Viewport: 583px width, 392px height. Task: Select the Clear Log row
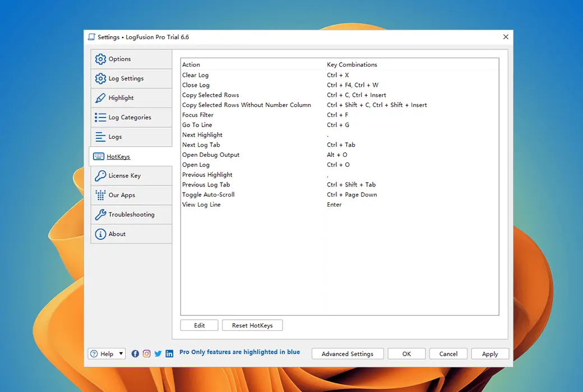[340, 75]
